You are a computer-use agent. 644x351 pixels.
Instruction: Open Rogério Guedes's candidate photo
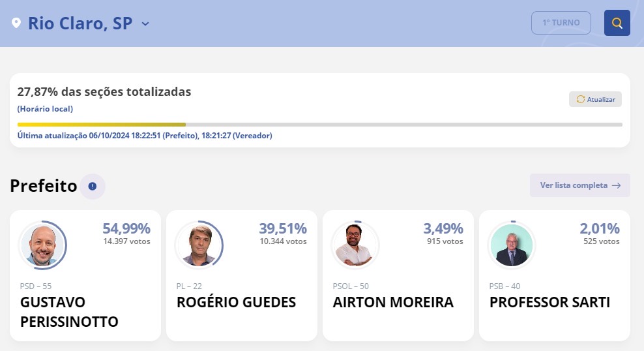[199, 245]
